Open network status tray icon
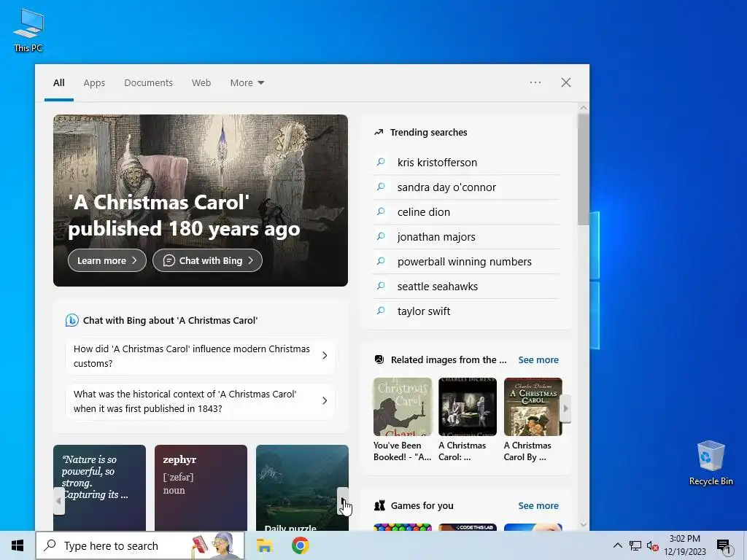This screenshot has height=560, width=747. click(x=635, y=545)
